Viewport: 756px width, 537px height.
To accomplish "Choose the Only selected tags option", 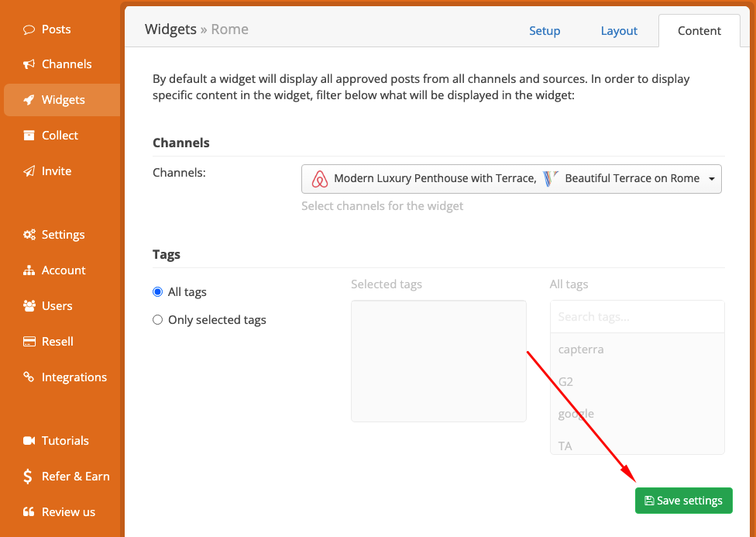I will click(x=158, y=320).
